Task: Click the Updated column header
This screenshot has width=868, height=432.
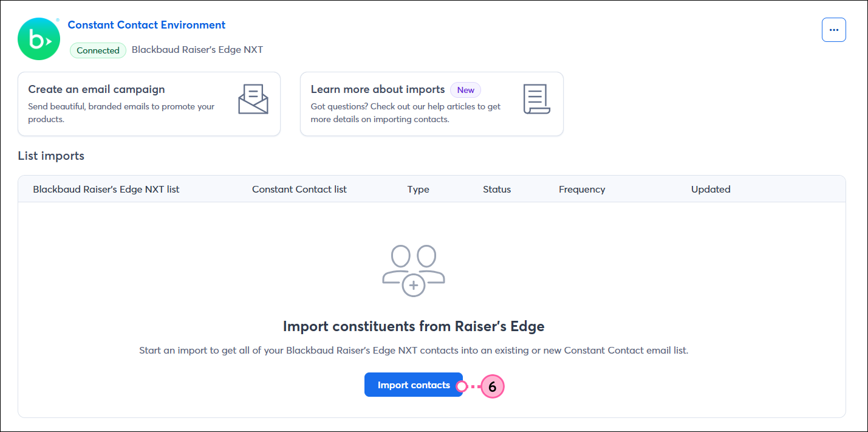Action: 711,189
